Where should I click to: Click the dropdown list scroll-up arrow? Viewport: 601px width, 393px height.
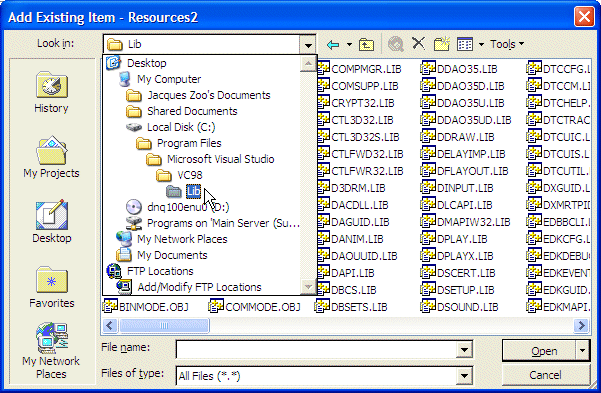(308, 64)
